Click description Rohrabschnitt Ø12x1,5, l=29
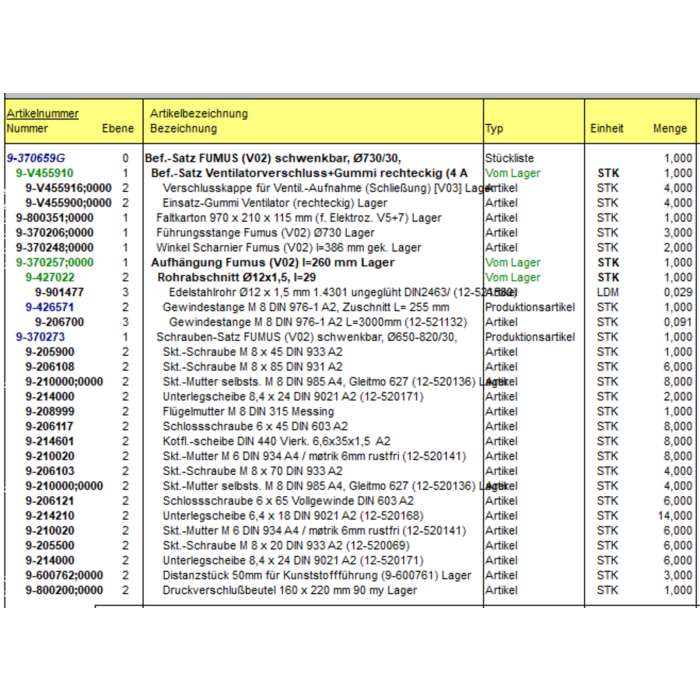Image resolution: width=700 pixels, height=700 pixels. (x=236, y=277)
